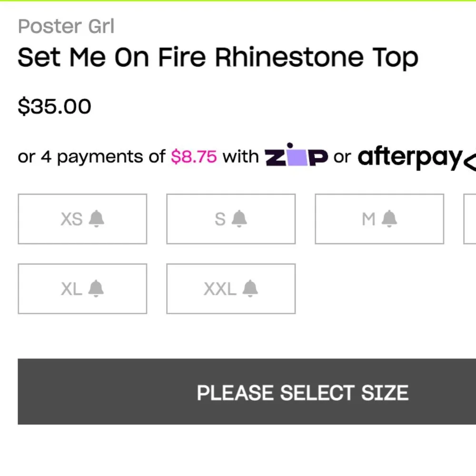
Task: Click the Set Me On Fire Rhinestone Top title
Action: click(x=218, y=58)
